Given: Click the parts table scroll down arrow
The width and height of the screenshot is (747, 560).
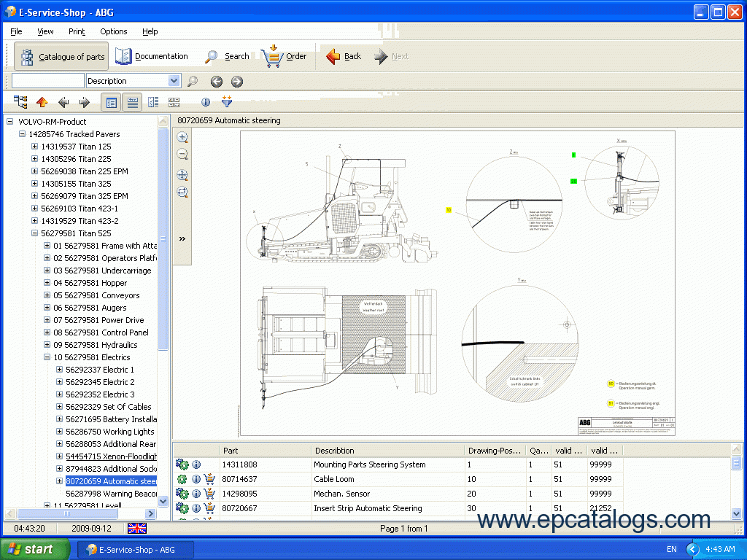Looking at the screenshot, I should click(x=737, y=513).
